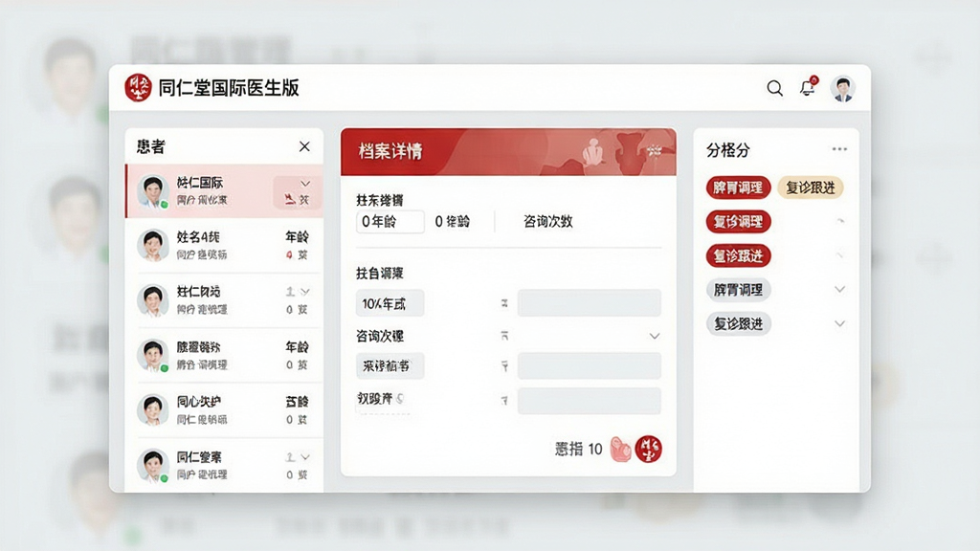Select the red 复诊跟进 tag
The height and width of the screenshot is (551, 980).
738,256
